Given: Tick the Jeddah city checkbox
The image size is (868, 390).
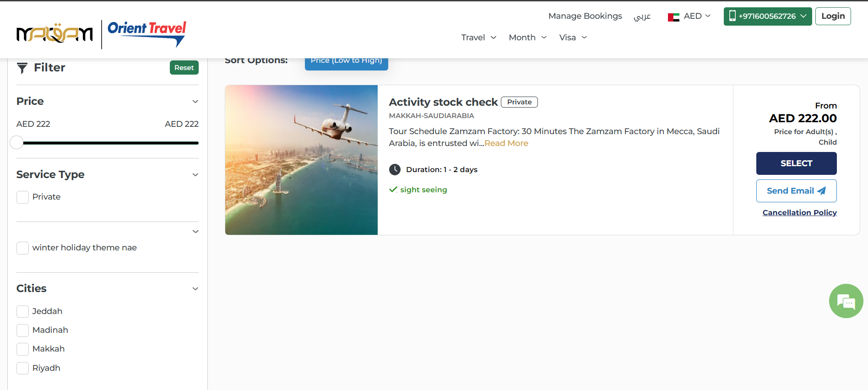Looking at the screenshot, I should pyautogui.click(x=23, y=312).
